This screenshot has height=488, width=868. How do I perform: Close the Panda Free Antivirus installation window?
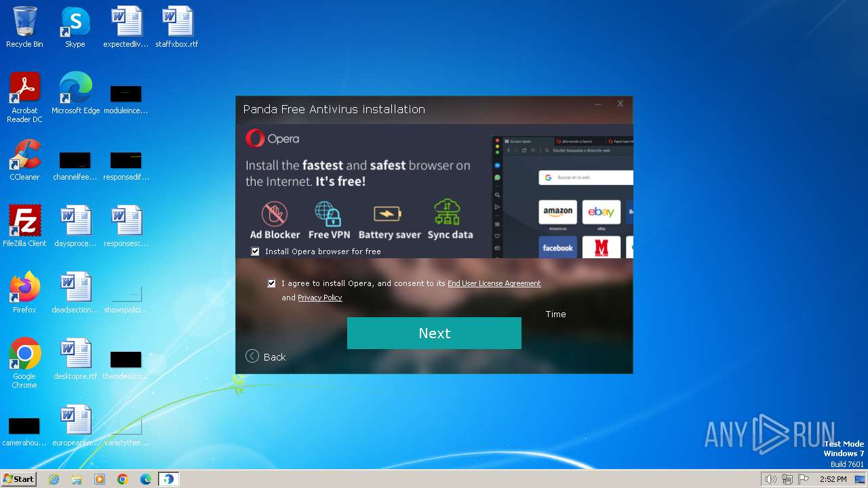[x=620, y=104]
